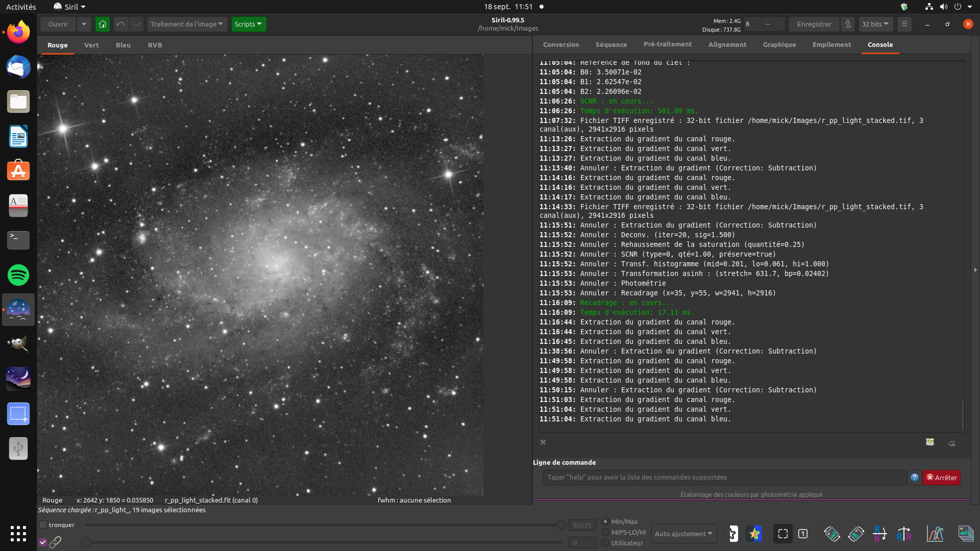
Task: Open the Scripts dropdown
Action: [x=248, y=24]
